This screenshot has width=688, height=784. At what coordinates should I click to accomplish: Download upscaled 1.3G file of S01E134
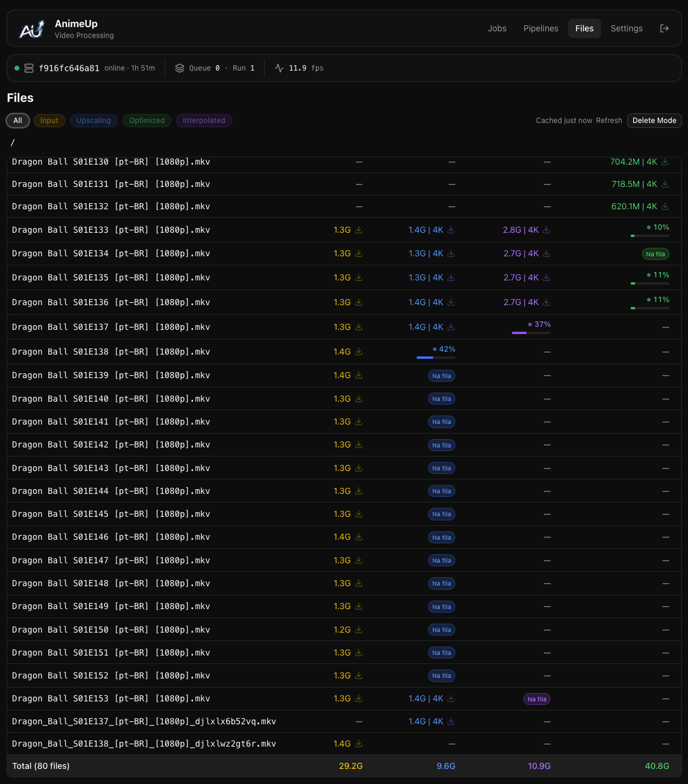451,253
